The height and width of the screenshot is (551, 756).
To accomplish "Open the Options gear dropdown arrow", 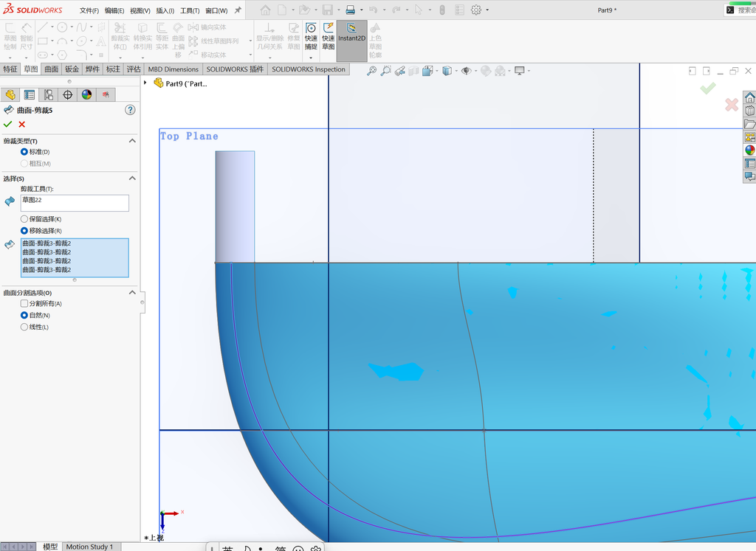I will (487, 10).
